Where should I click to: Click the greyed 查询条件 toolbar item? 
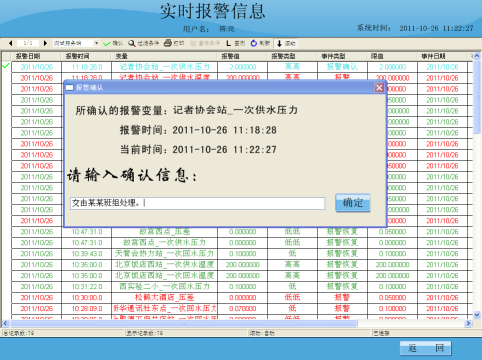[x=205, y=43]
